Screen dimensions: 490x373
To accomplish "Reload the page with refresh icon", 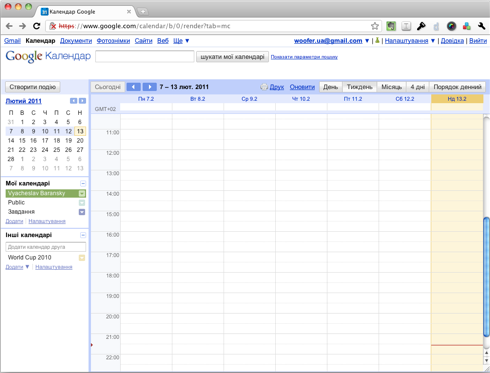I will pos(36,26).
